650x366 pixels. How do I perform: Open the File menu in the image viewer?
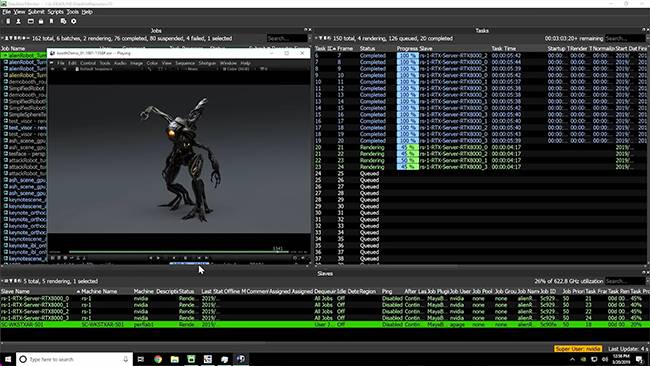pyautogui.click(x=61, y=63)
